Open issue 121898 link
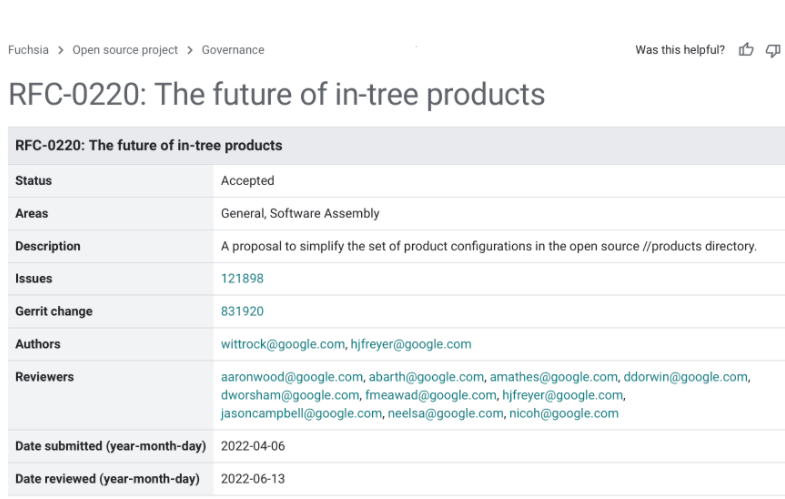785x499 pixels. coord(242,279)
